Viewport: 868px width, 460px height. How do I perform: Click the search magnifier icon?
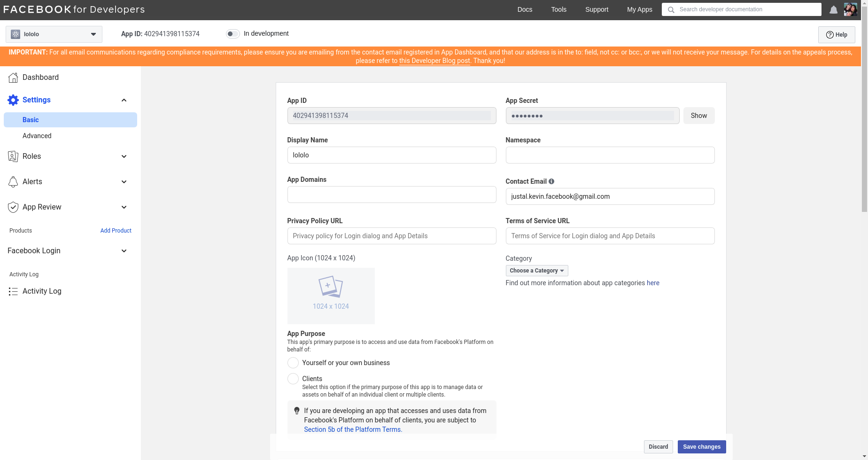(x=671, y=10)
